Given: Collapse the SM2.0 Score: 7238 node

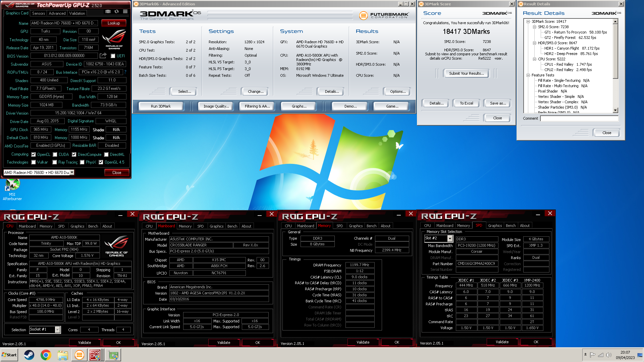Looking at the screenshot, I should [535, 27].
